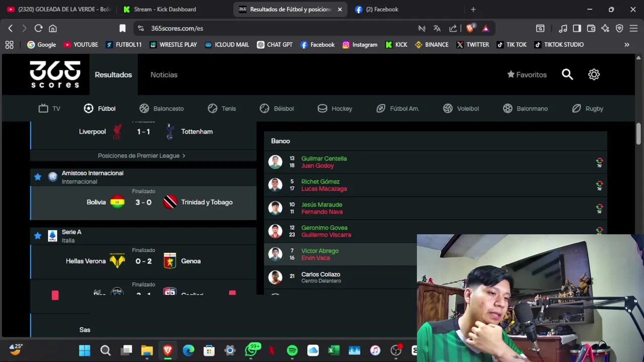Open the browser main menu
Viewport: 644px width, 362px height.
633,28
